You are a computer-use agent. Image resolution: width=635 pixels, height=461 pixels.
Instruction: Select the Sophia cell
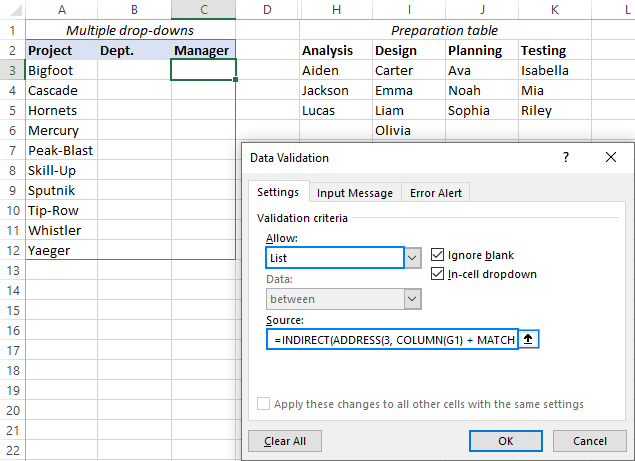pyautogui.click(x=482, y=110)
